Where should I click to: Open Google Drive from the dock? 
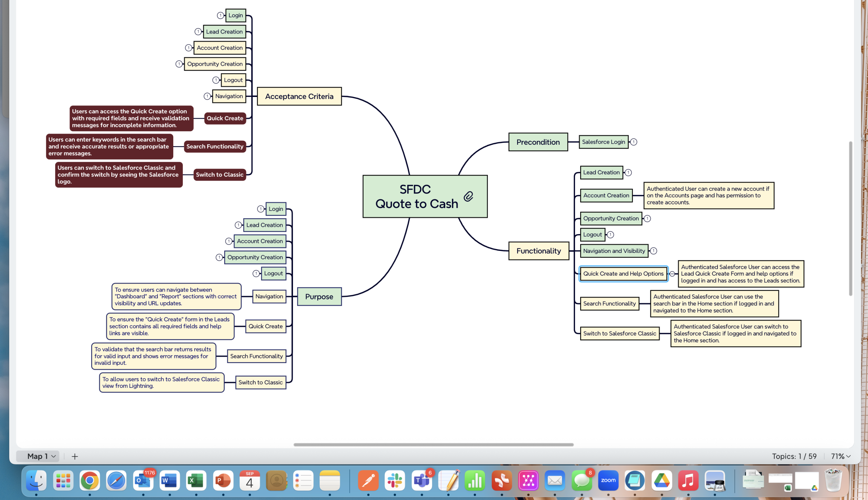[x=662, y=480]
